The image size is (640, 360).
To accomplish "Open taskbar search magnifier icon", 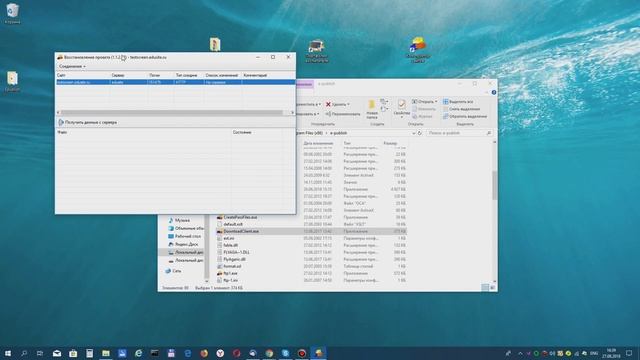I will pyautogui.click(x=24, y=353).
